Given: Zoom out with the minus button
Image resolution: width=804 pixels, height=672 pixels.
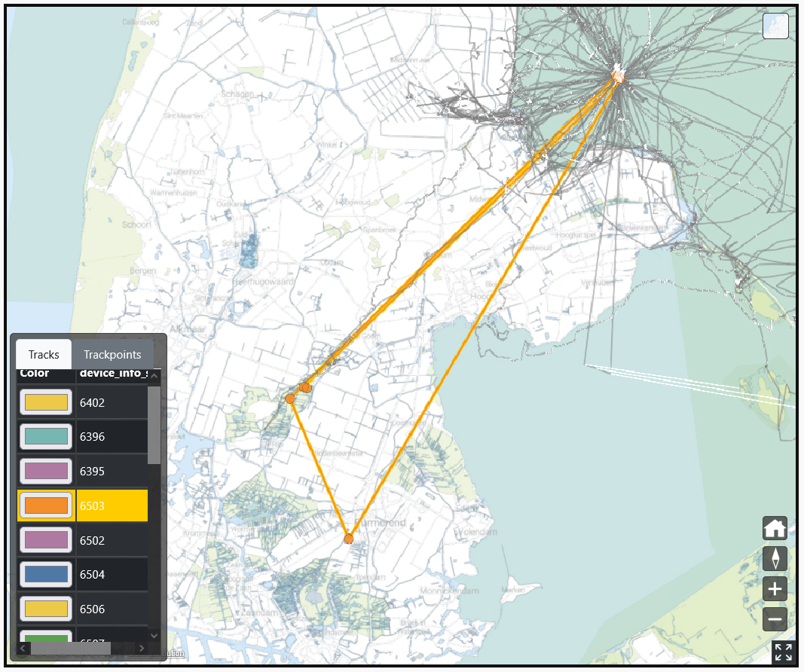Looking at the screenshot, I should click(775, 619).
